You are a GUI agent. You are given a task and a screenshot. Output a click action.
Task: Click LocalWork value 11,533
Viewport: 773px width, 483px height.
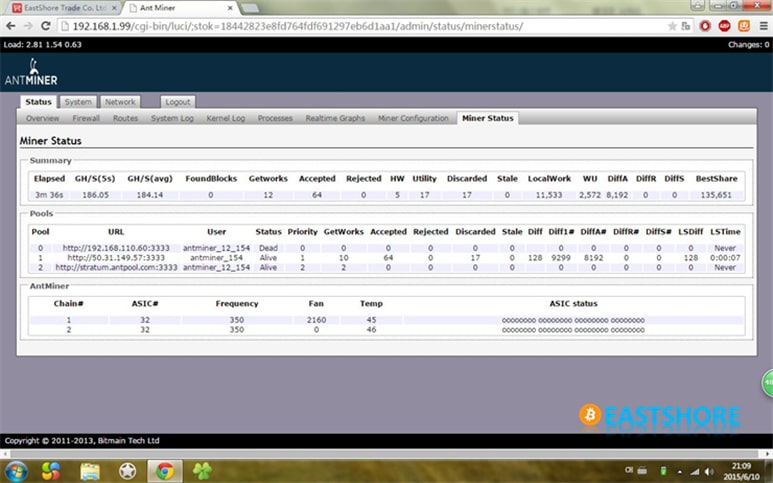pyautogui.click(x=549, y=195)
